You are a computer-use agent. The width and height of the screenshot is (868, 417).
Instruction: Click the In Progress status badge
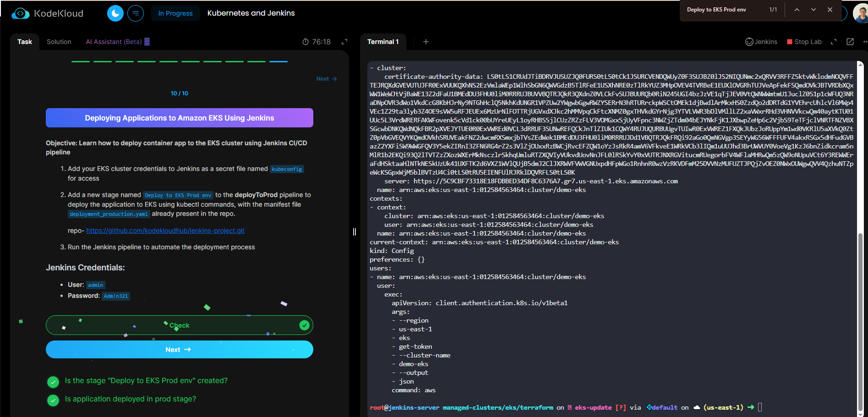175,13
